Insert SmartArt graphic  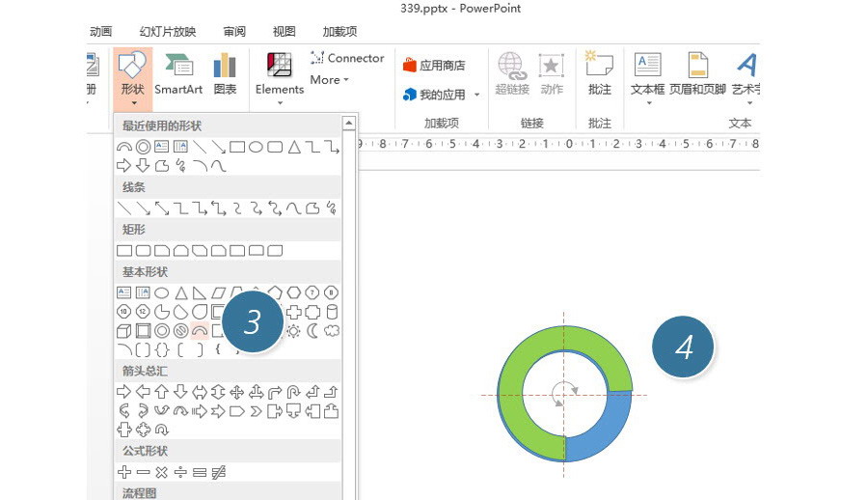pyautogui.click(x=178, y=74)
